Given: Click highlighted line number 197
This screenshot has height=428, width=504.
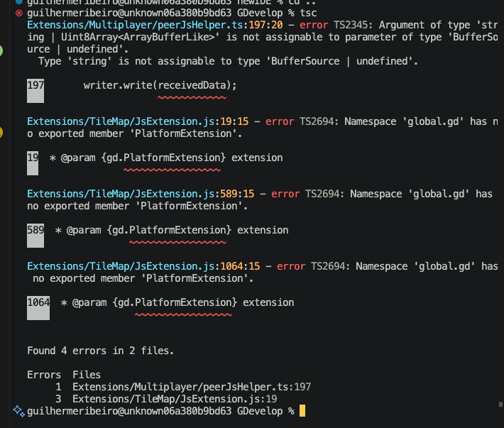Looking at the screenshot, I should coord(35,85).
